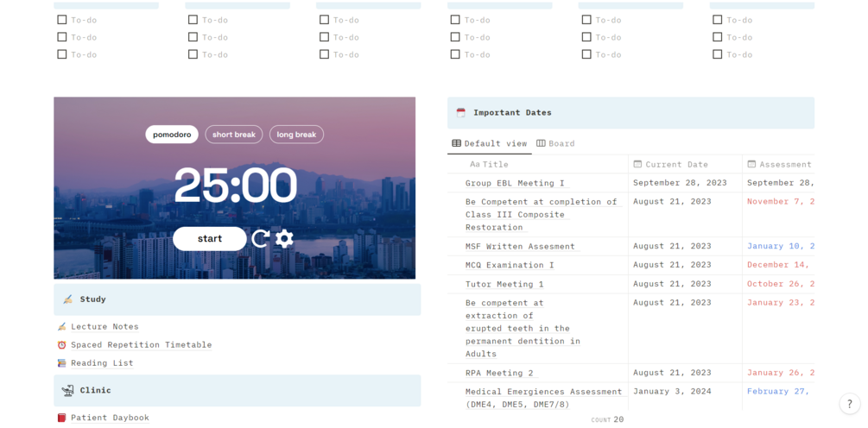Click the alarm clock icon beside Spaced Repetition Timetable
The height and width of the screenshot is (428, 868).
pyautogui.click(x=61, y=344)
